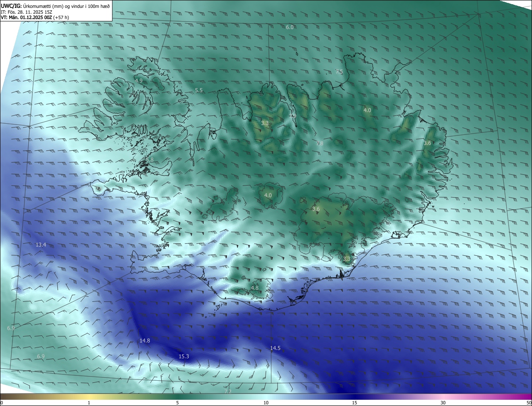This screenshot has width=532, height=406.
Task: Click the "UWC/IG: Úrkomumætti (mm)" title line
Action: (x=55, y=6)
